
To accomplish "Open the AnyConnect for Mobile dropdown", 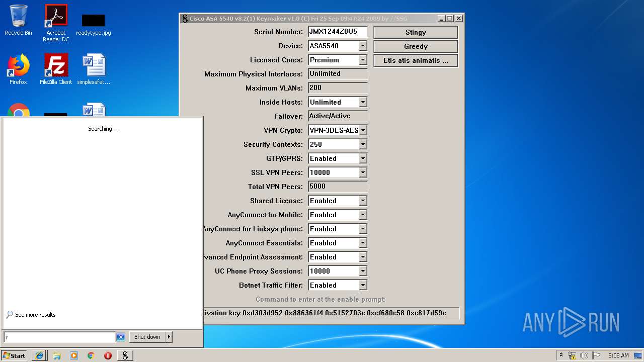I will [x=363, y=215].
